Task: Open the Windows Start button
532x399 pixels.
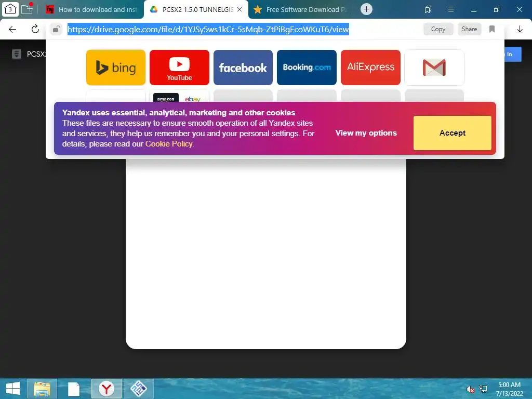Action: (x=13, y=389)
